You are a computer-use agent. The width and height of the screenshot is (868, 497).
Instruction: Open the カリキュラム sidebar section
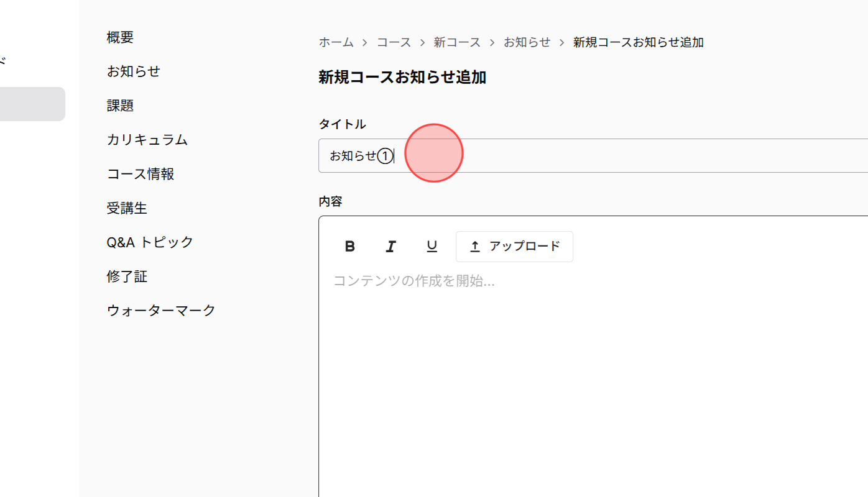click(147, 140)
